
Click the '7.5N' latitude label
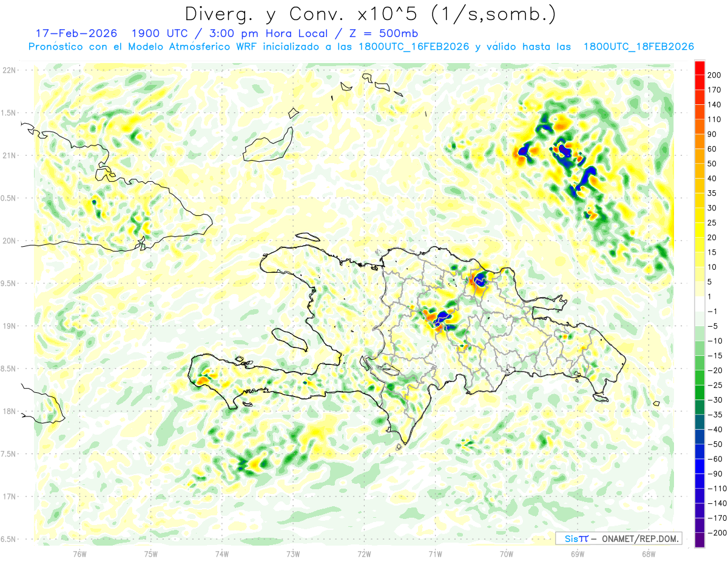[x=8, y=454]
